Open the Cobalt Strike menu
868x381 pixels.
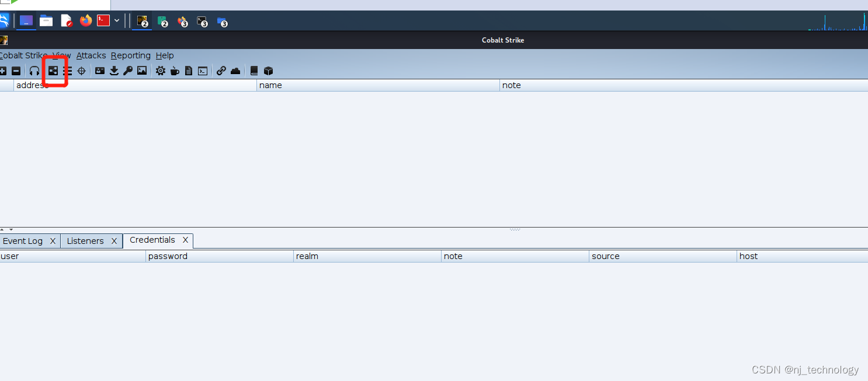tap(23, 55)
